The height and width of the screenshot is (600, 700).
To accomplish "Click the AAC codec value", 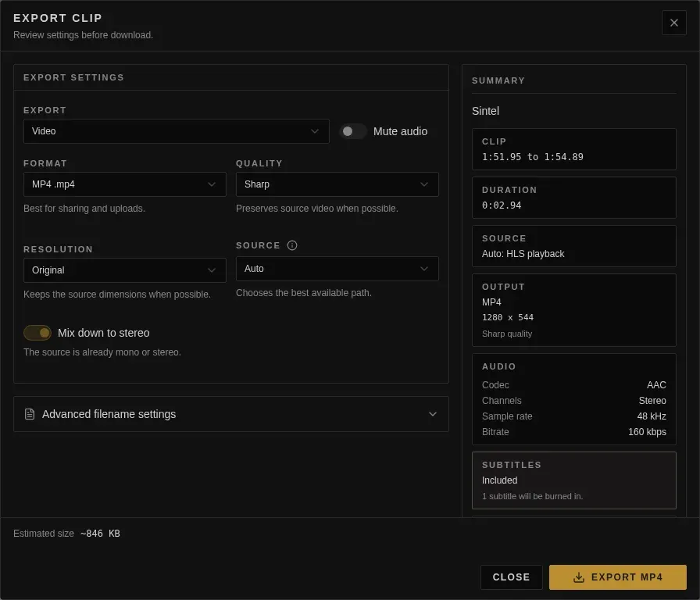I will pos(656,385).
